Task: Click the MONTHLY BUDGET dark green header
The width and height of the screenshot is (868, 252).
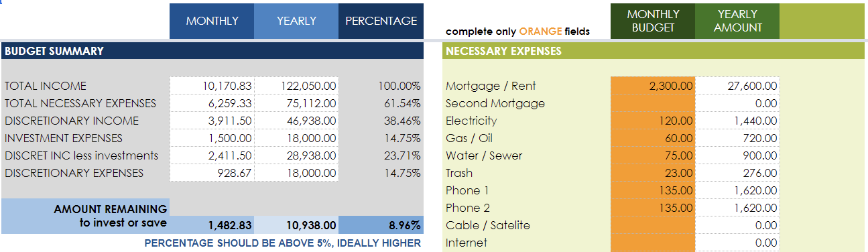Action: click(x=653, y=21)
